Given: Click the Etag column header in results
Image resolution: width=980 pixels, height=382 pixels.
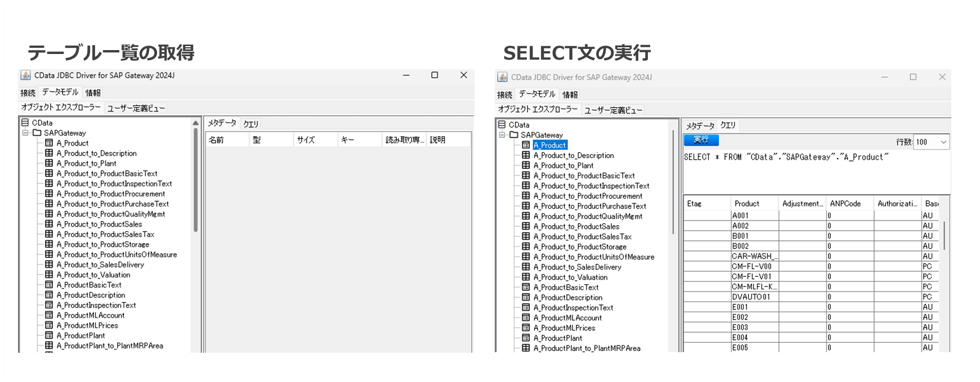Looking at the screenshot, I should (x=707, y=204).
